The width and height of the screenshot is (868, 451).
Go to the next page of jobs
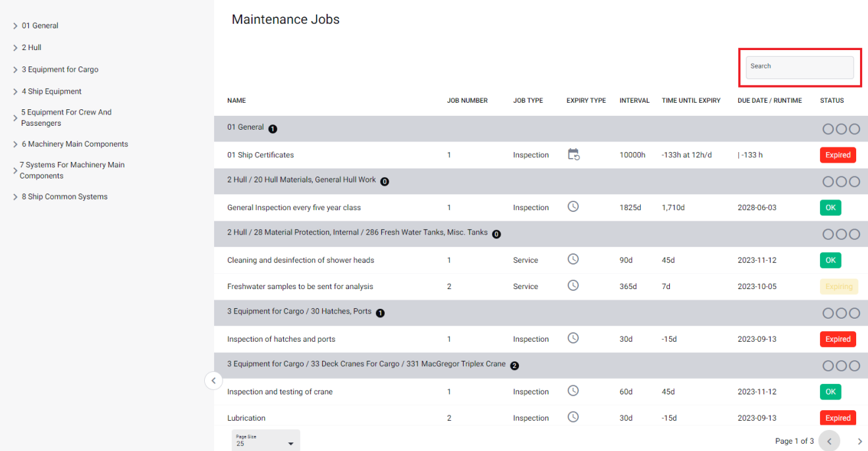click(x=859, y=441)
